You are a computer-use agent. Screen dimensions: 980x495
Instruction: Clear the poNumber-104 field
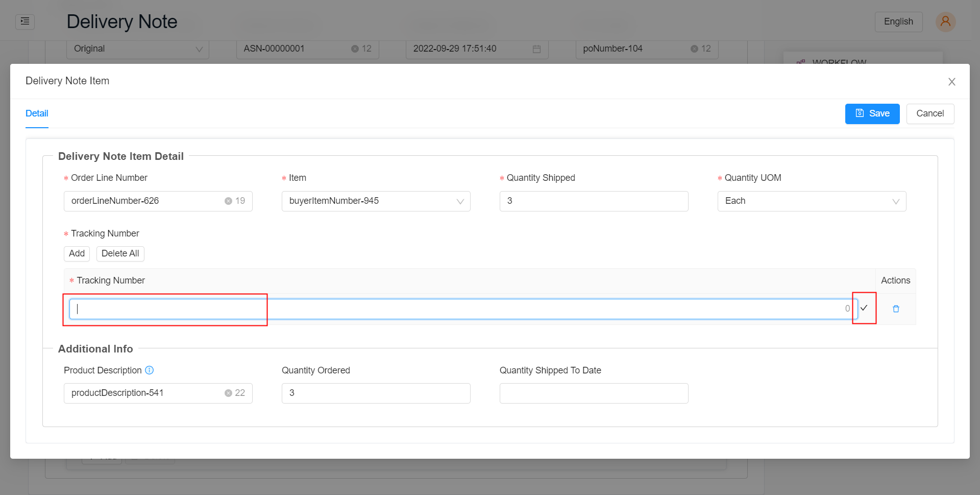[x=694, y=49]
